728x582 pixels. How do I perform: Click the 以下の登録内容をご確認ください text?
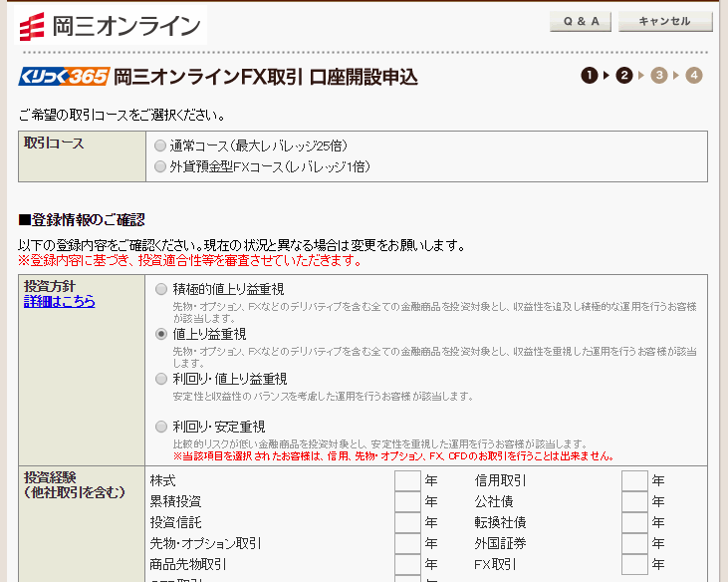point(241,245)
